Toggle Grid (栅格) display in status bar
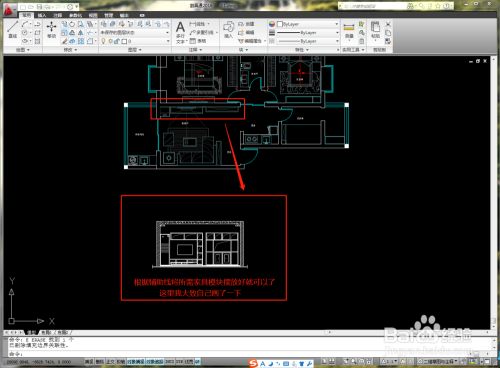 coord(100,362)
